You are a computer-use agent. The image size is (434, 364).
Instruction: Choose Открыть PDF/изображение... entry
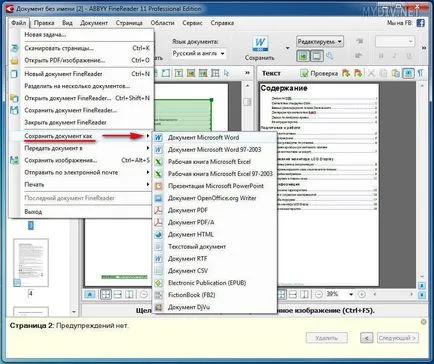[81, 60]
